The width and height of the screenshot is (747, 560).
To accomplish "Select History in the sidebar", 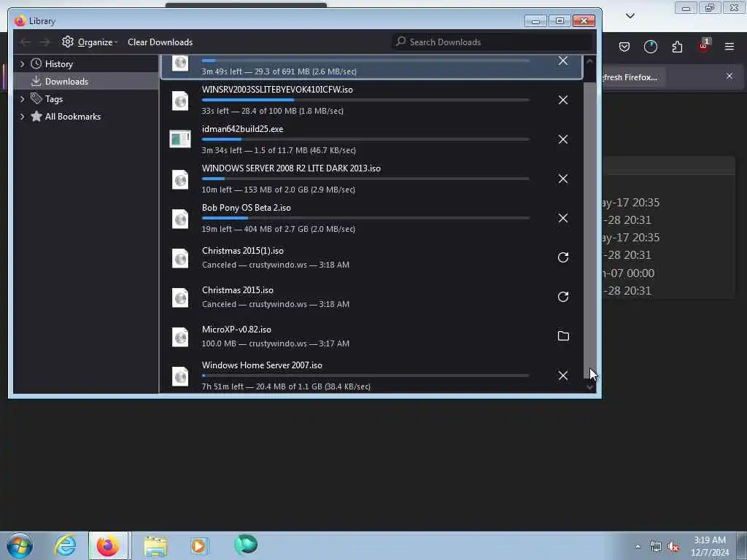I will (58, 64).
